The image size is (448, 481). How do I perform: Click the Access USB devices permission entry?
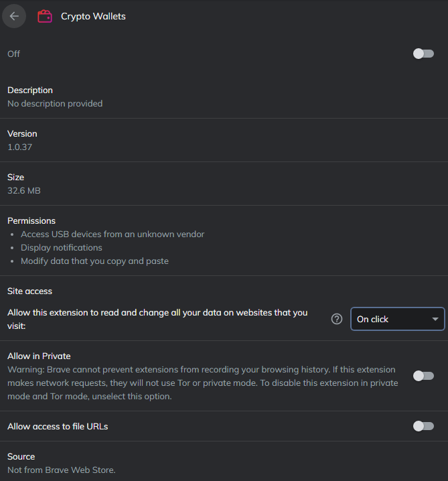click(x=113, y=234)
